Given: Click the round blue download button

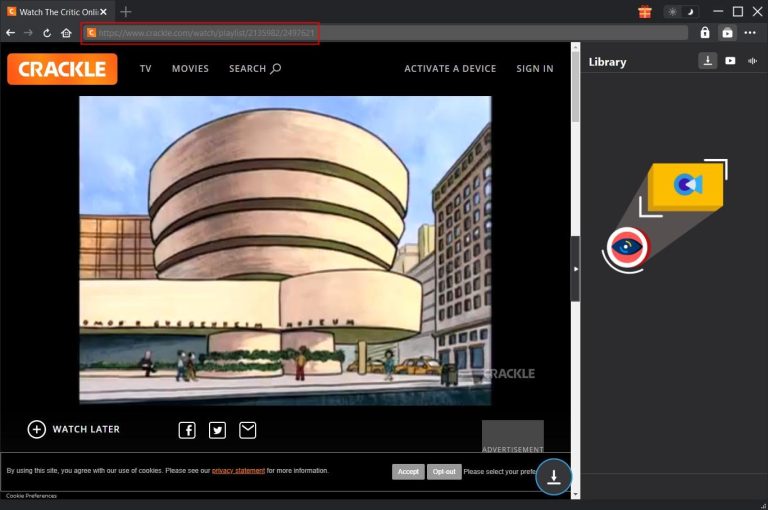Looking at the screenshot, I should [x=553, y=477].
